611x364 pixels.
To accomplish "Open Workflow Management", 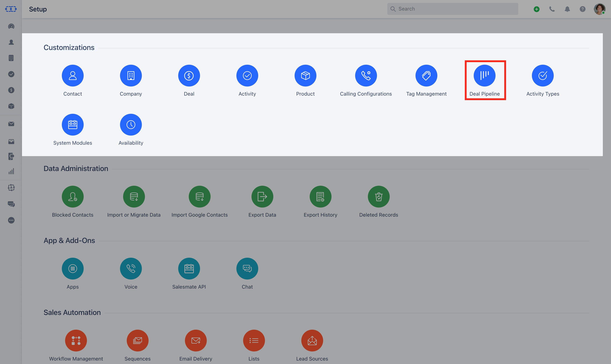I will click(x=76, y=340).
